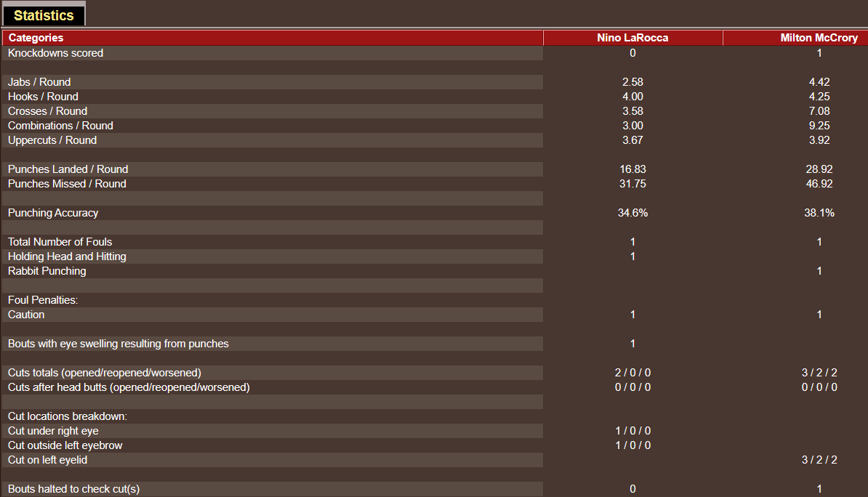The width and height of the screenshot is (868, 497).
Task: Open the Statistics tab
Action: [44, 15]
